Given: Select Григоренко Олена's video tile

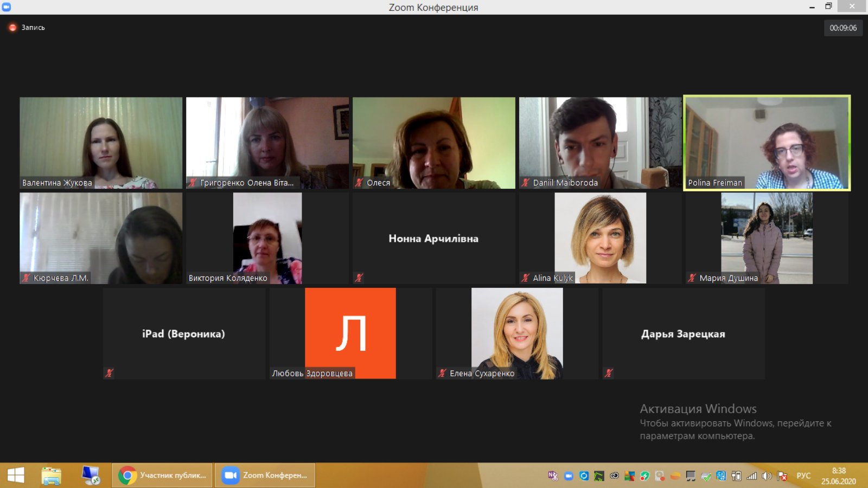Looking at the screenshot, I should pos(267,143).
